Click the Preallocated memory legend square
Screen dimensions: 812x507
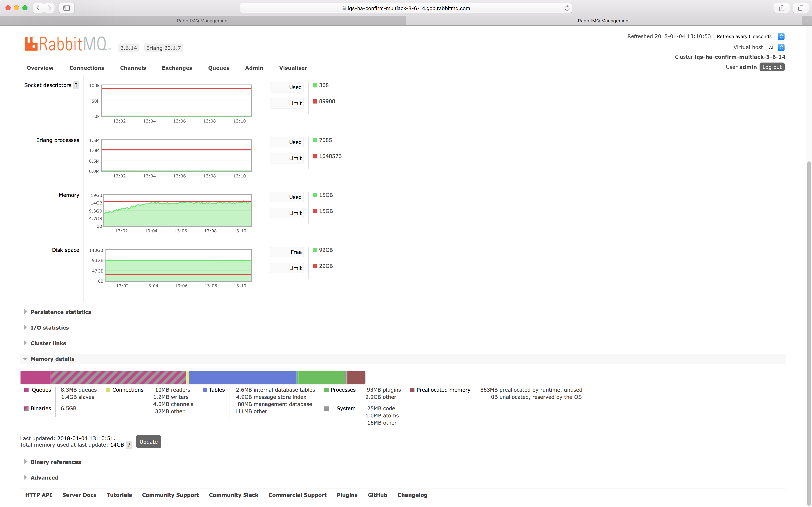[x=412, y=390]
